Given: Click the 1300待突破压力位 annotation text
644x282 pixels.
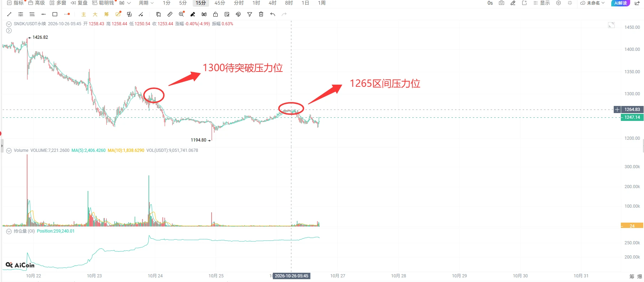Looking at the screenshot, I should [x=243, y=68].
